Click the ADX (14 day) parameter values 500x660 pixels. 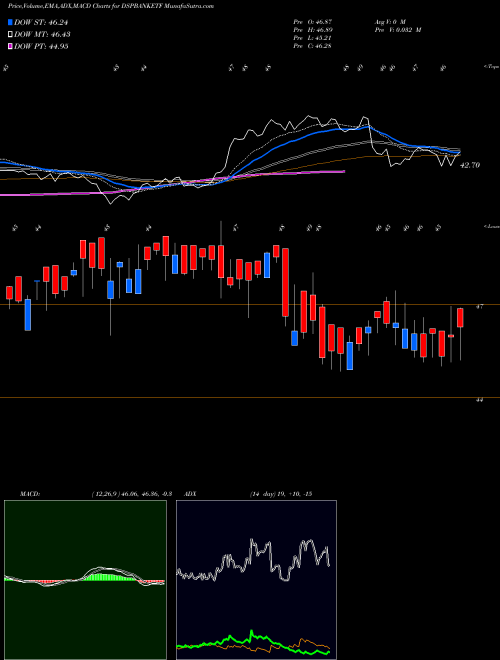[x=281, y=494]
